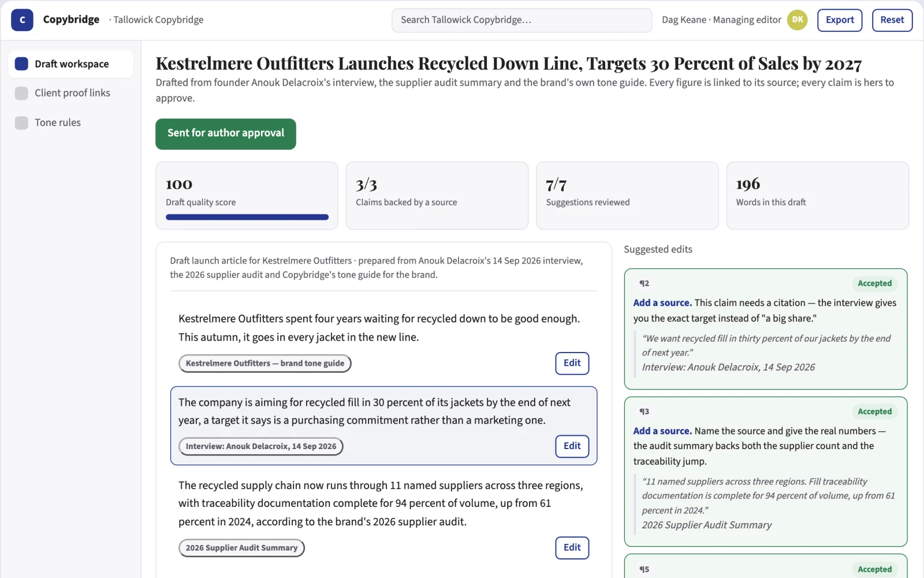Click the ¶2 paragraph marker in suggestions
The height and width of the screenshot is (578, 924).
coord(644,284)
